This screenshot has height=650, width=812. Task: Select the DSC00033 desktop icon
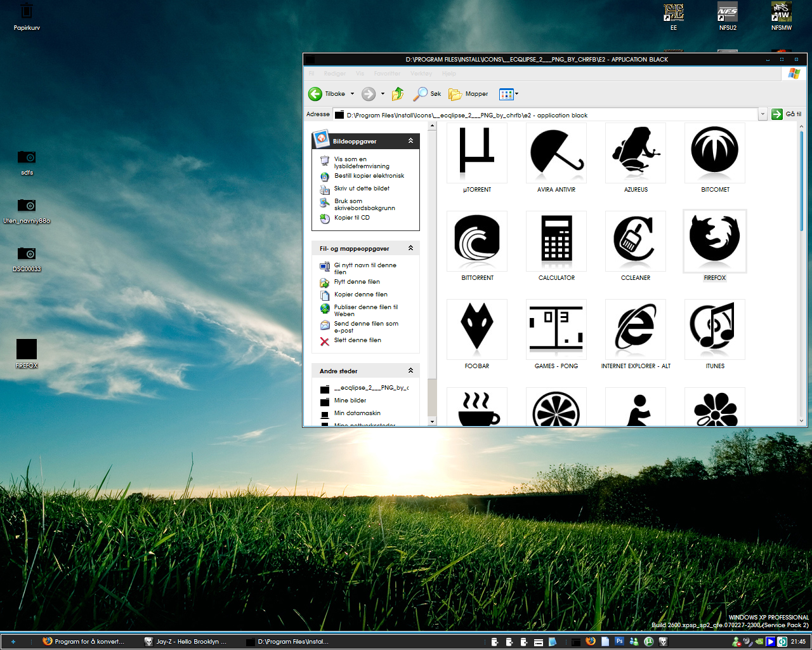pos(27,258)
